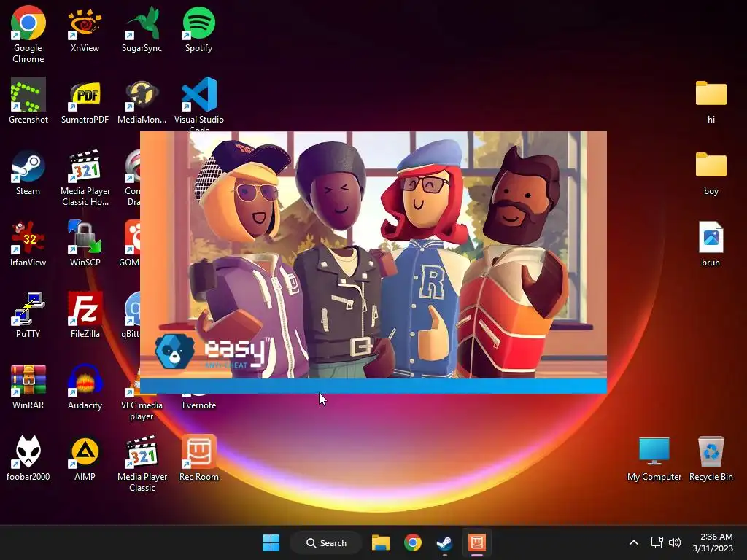Image resolution: width=747 pixels, height=560 pixels.
Task: Switch to Steam in the taskbar
Action: [x=444, y=542]
